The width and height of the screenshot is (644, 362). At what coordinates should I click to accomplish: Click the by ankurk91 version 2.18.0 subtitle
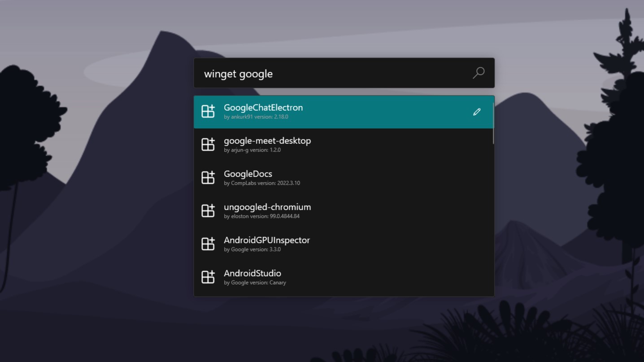tap(256, 117)
